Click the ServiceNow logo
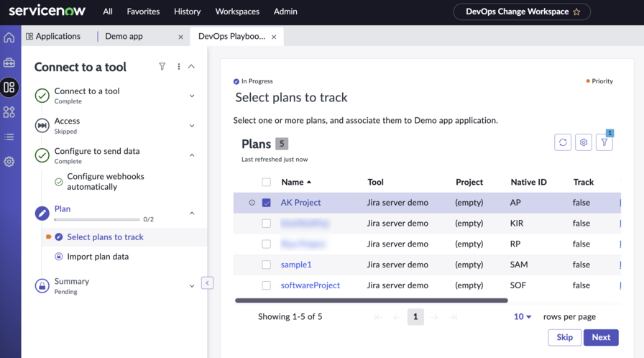The height and width of the screenshot is (358, 644). pyautogui.click(x=47, y=11)
